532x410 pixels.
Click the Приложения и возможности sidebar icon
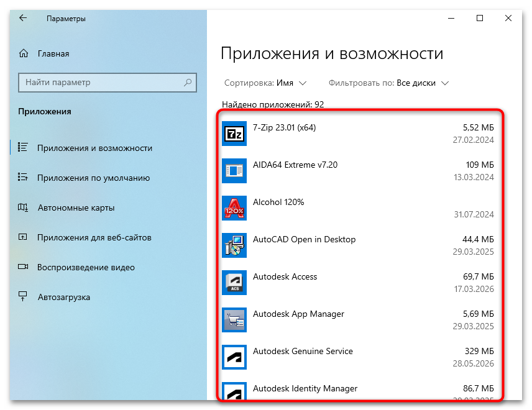(23, 147)
